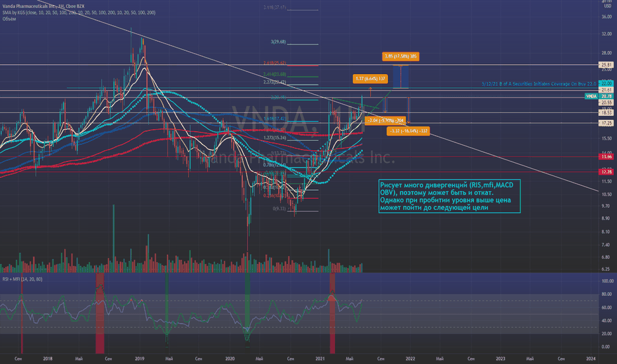Select the orange -2.04 measurement label
The image size is (617, 364).
click(x=385, y=120)
